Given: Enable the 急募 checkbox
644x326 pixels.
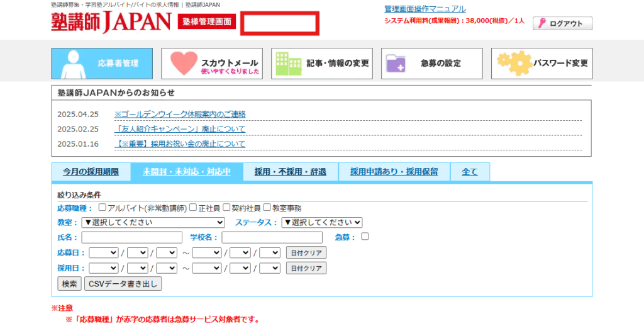Looking at the screenshot, I should coord(365,236).
